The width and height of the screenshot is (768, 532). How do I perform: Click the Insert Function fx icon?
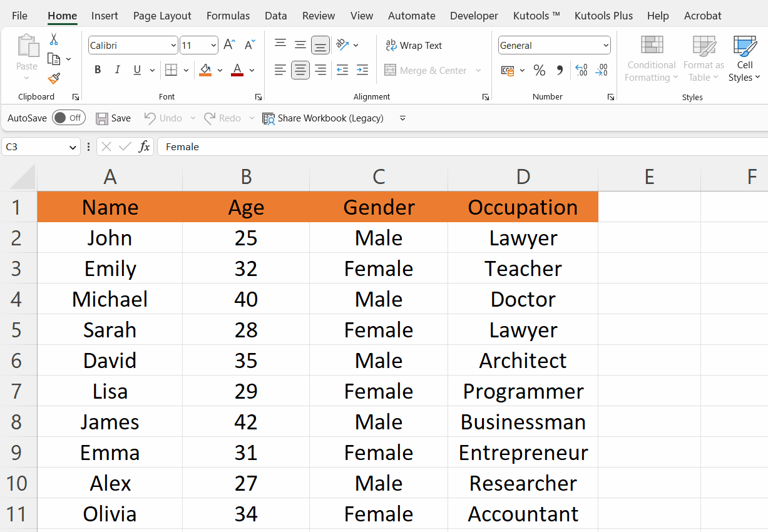click(144, 146)
